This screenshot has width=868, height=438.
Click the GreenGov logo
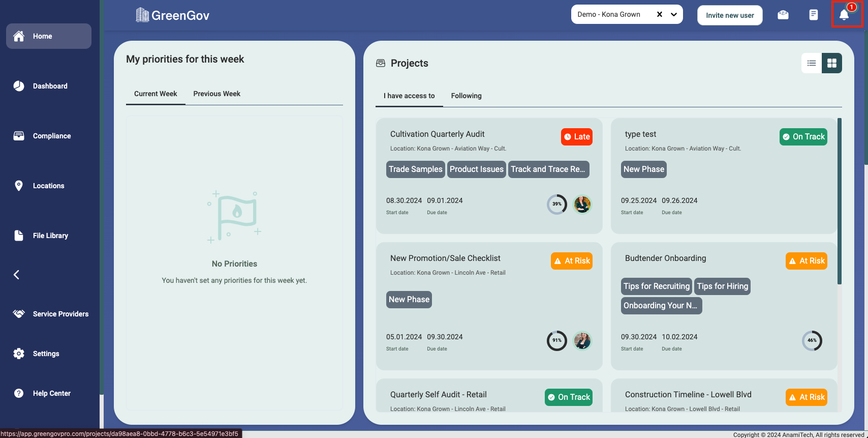[x=173, y=15]
